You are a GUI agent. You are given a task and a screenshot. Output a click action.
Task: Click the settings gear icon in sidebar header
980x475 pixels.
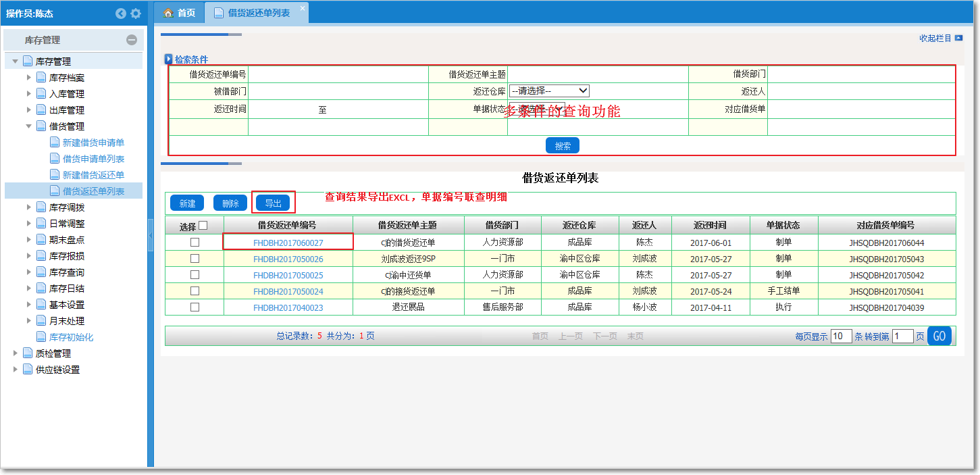pos(136,14)
